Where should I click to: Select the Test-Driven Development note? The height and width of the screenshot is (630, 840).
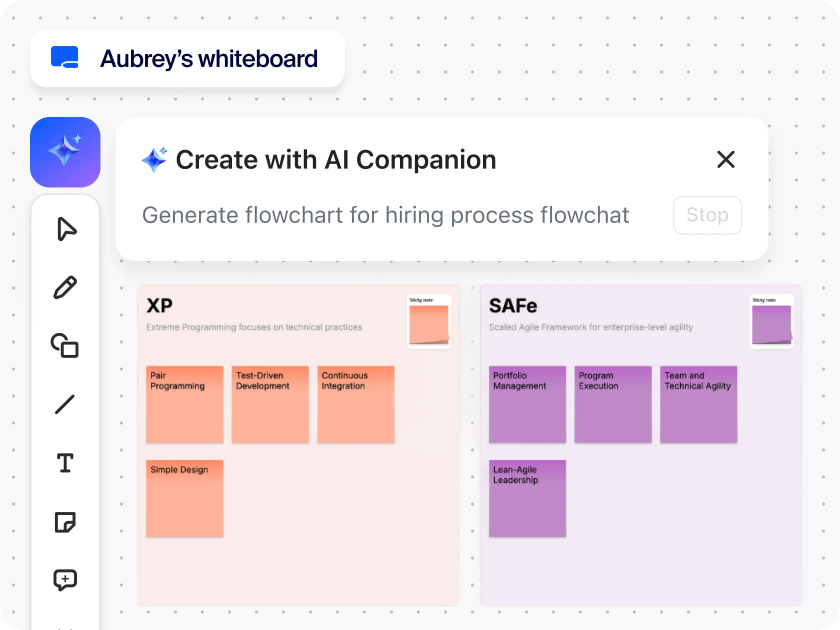click(270, 404)
